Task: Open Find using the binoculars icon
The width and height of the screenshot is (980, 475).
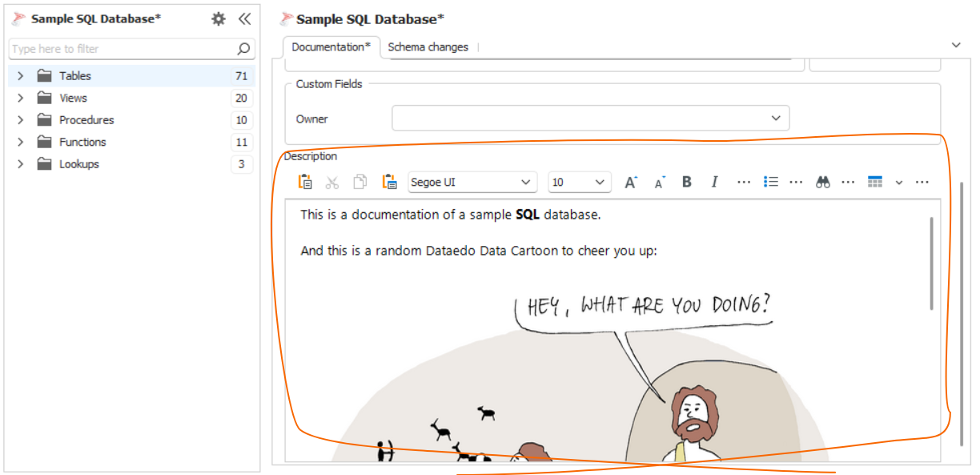Action: 823,183
